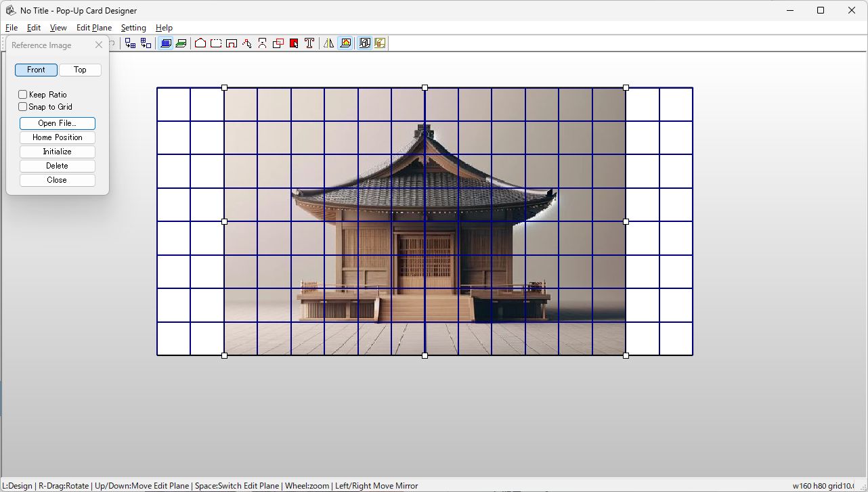Viewport: 868px width, 492px height.
Task: Select the 3D box view icon near toolbar end
Action: 364,43
